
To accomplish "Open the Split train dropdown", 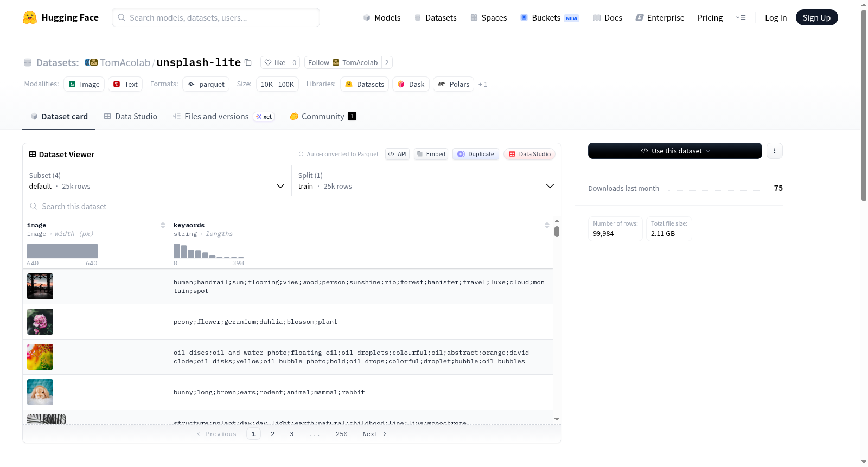I will tap(426, 181).
